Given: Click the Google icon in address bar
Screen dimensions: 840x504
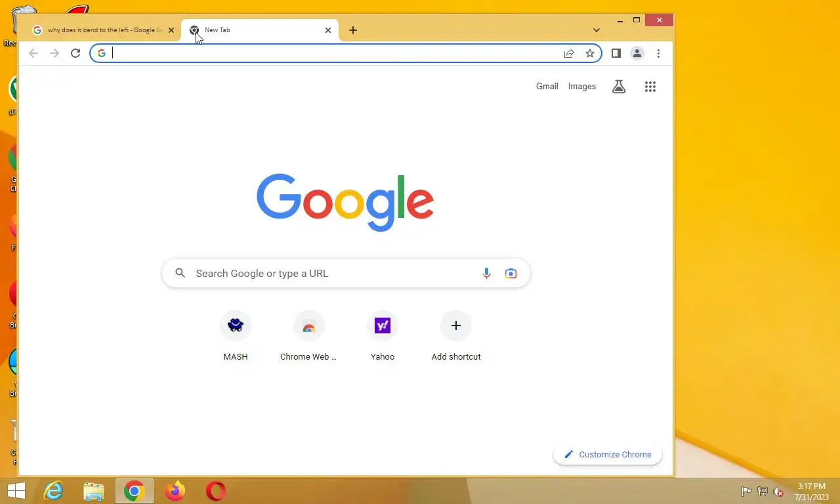Looking at the screenshot, I should tap(102, 53).
